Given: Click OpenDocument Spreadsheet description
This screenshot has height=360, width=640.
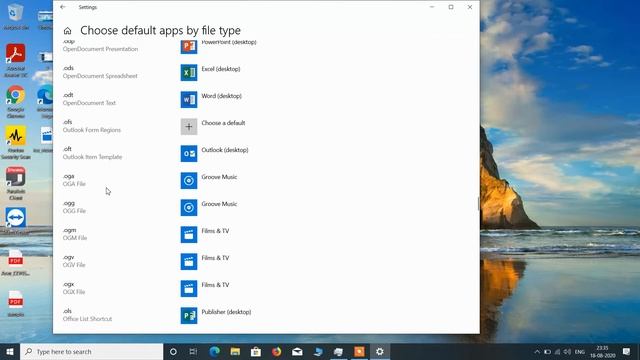Looking at the screenshot, I should click(100, 76).
